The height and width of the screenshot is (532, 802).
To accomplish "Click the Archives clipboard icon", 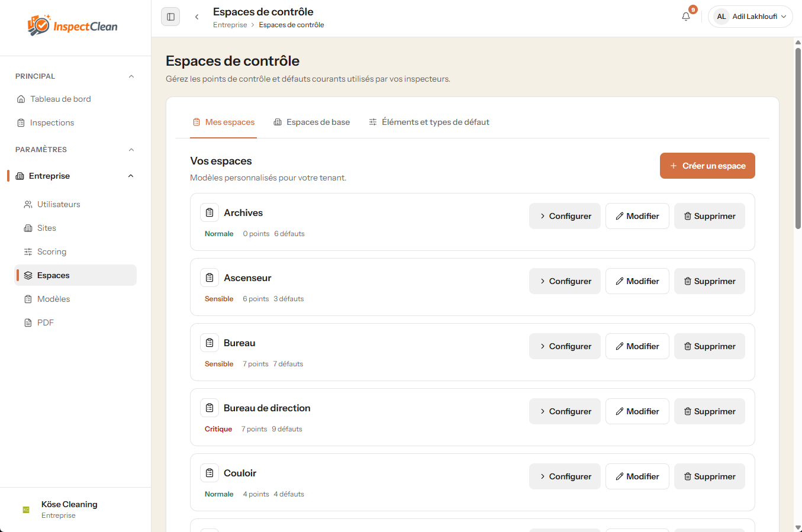I will [x=210, y=212].
